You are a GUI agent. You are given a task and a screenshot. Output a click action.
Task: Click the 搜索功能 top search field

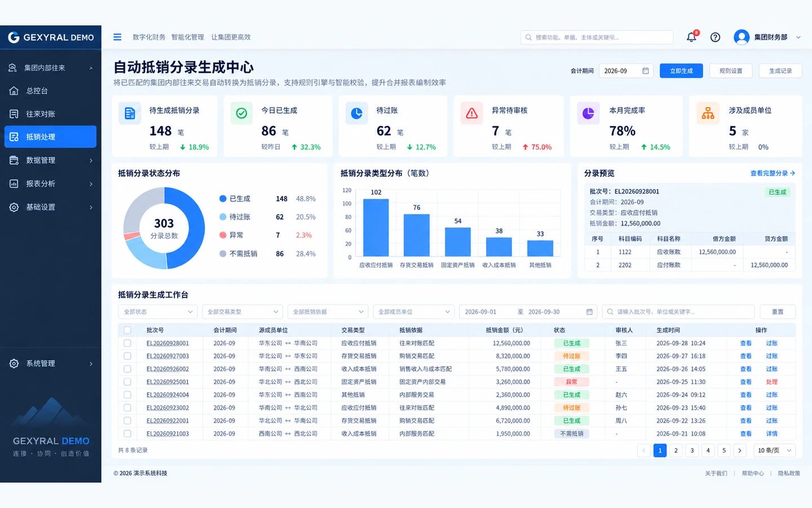click(597, 37)
